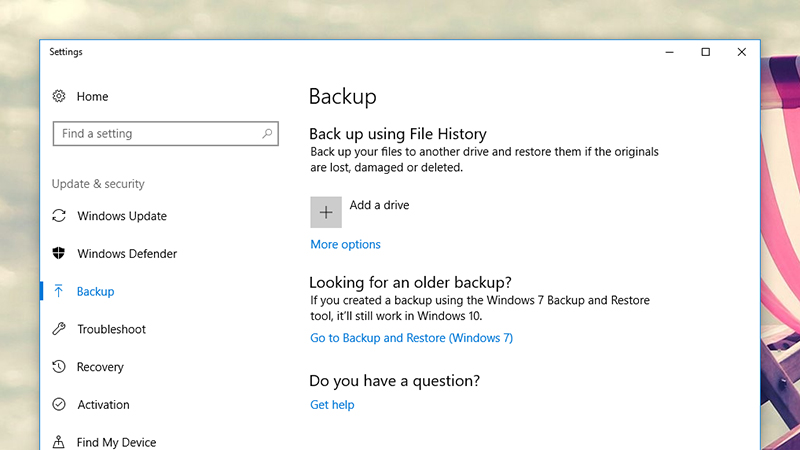The image size is (800, 450).
Task: Switch to the Recovery section
Action: 100,367
